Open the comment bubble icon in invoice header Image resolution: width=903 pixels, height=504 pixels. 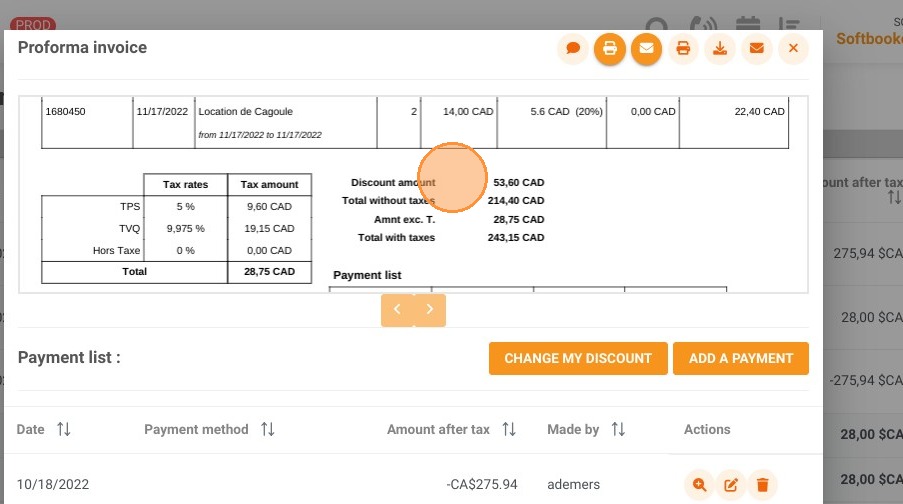coord(573,48)
